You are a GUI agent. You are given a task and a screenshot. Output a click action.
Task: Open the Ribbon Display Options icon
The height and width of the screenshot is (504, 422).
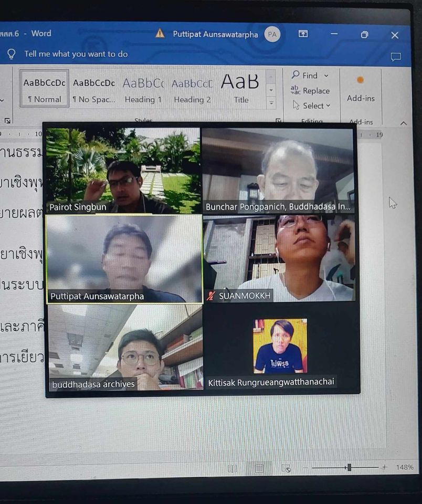coord(303,34)
